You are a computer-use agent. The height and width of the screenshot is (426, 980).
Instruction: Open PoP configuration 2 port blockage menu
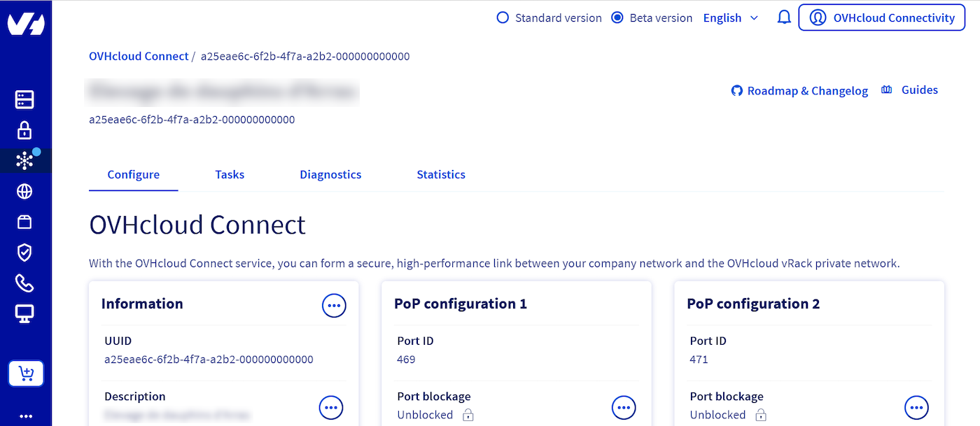coord(916,407)
